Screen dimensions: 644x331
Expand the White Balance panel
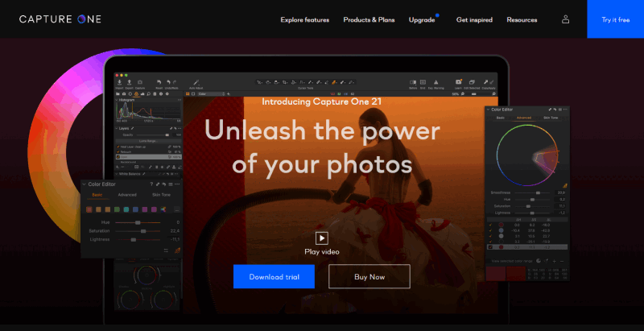[x=116, y=174]
